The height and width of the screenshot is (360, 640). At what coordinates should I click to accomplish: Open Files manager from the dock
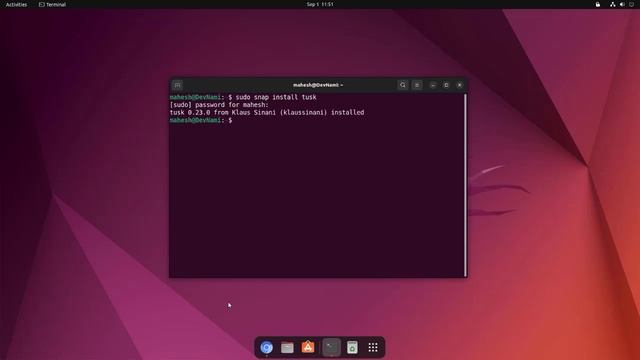287,347
